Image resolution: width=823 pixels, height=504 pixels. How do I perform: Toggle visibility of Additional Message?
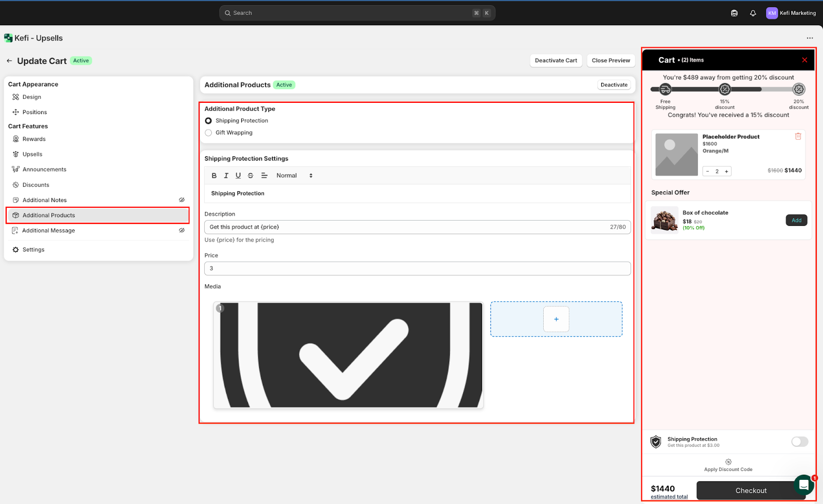click(x=182, y=230)
